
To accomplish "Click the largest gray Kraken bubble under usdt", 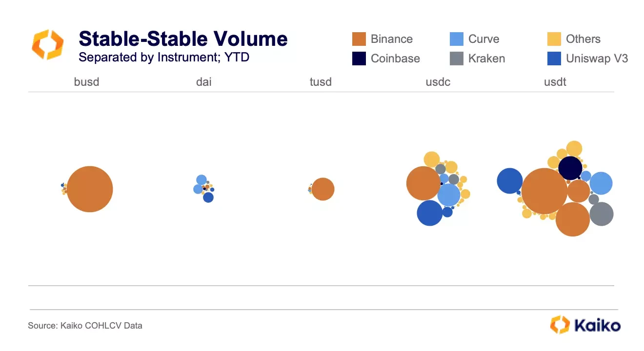I will tap(602, 214).
